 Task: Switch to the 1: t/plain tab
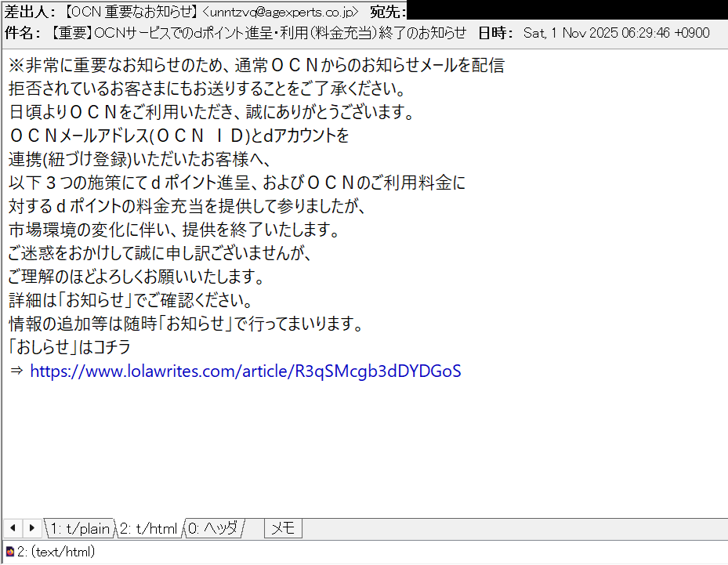(x=79, y=528)
